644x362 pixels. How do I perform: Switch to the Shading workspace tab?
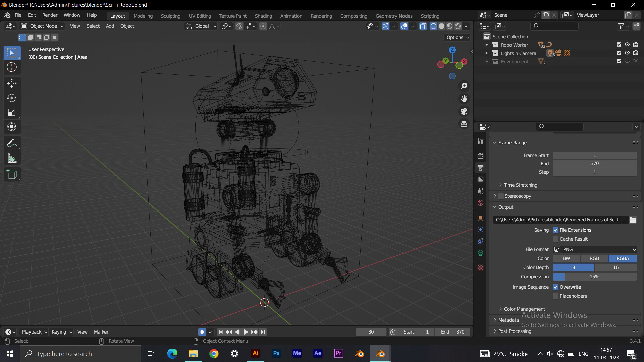tap(263, 16)
